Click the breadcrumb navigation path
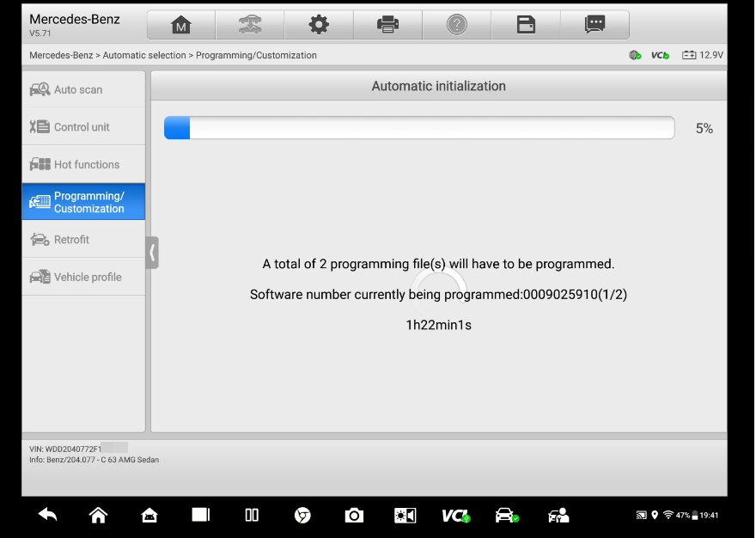 tap(173, 55)
